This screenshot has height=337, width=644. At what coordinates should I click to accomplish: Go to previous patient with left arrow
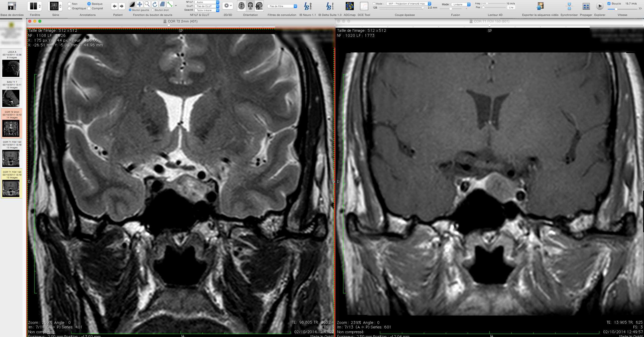point(114,6)
